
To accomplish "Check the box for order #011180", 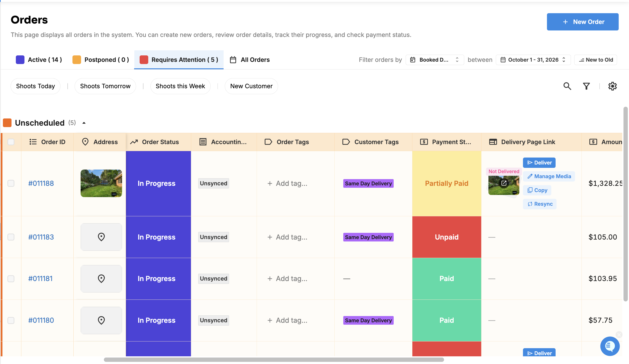I will [x=11, y=320].
